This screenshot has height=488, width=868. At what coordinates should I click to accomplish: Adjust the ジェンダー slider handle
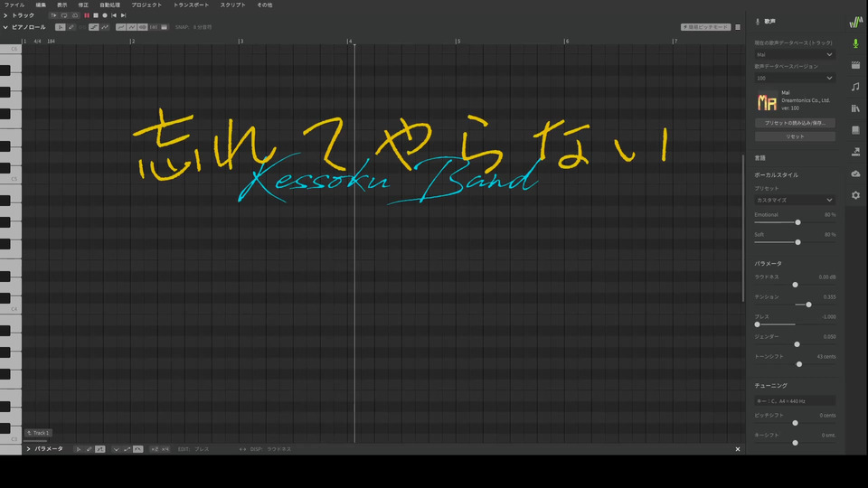click(797, 344)
